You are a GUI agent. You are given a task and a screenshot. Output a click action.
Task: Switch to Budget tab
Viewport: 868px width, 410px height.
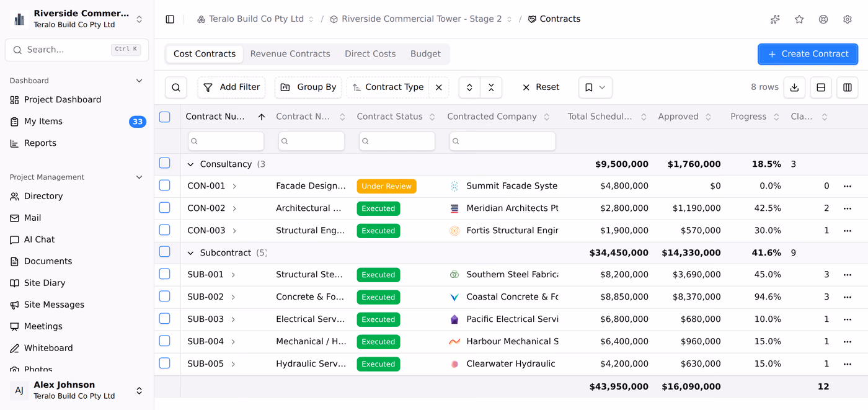pyautogui.click(x=425, y=54)
